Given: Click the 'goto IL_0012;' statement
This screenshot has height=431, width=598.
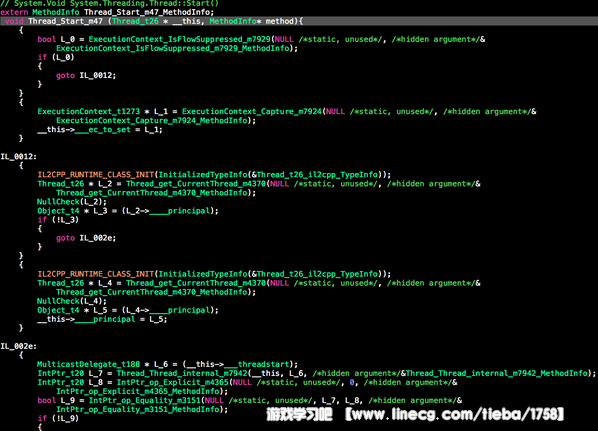Looking at the screenshot, I should point(86,76).
